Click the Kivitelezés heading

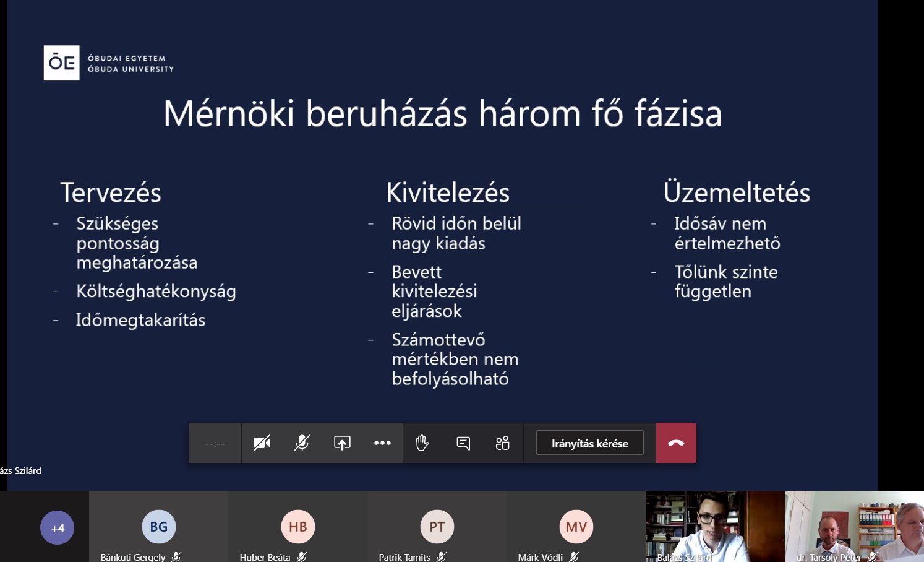pyautogui.click(x=448, y=192)
